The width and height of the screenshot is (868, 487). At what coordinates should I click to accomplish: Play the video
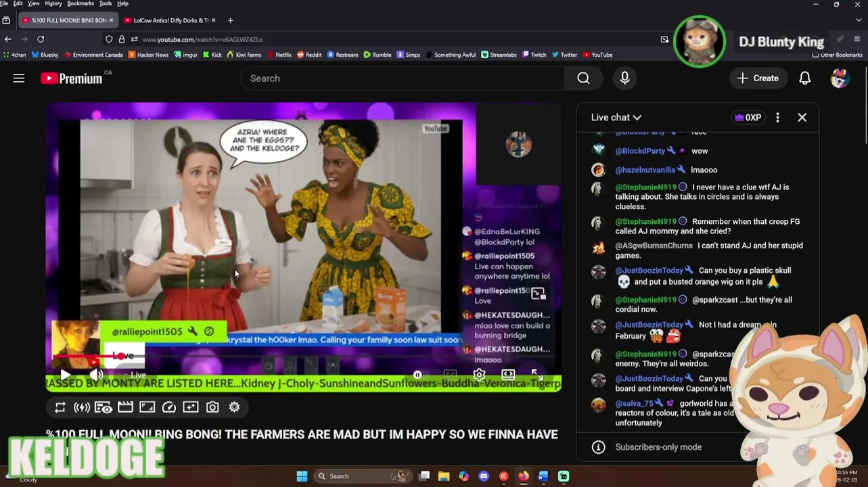pos(66,375)
